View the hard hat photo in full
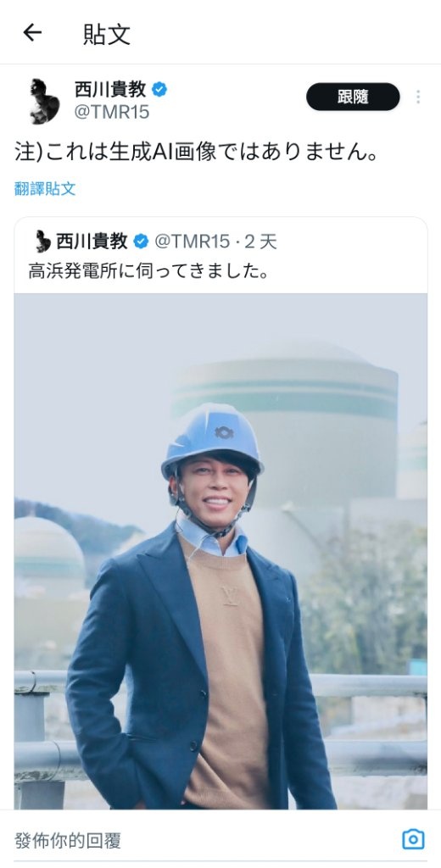This screenshot has height=868, width=441. pos(220,551)
